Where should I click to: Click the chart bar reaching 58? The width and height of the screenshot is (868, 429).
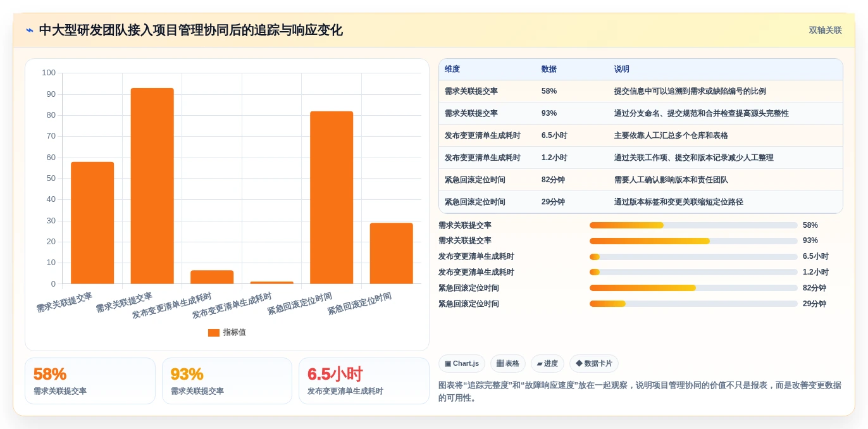click(92, 223)
